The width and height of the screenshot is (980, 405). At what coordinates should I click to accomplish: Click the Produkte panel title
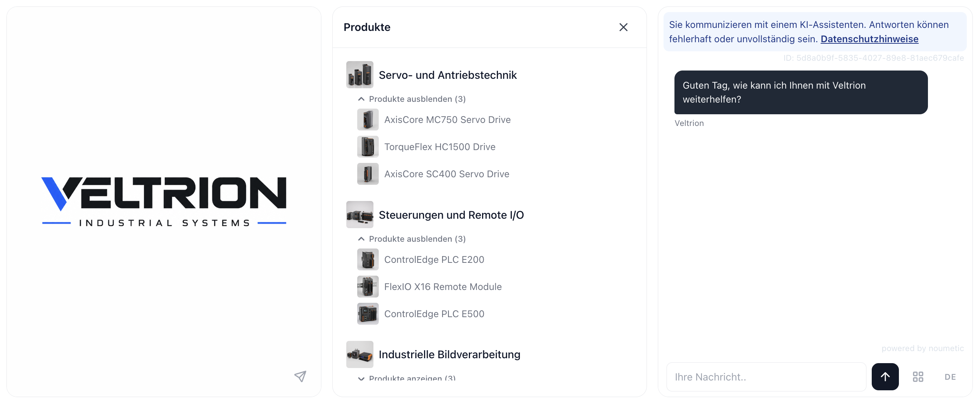[x=367, y=27]
